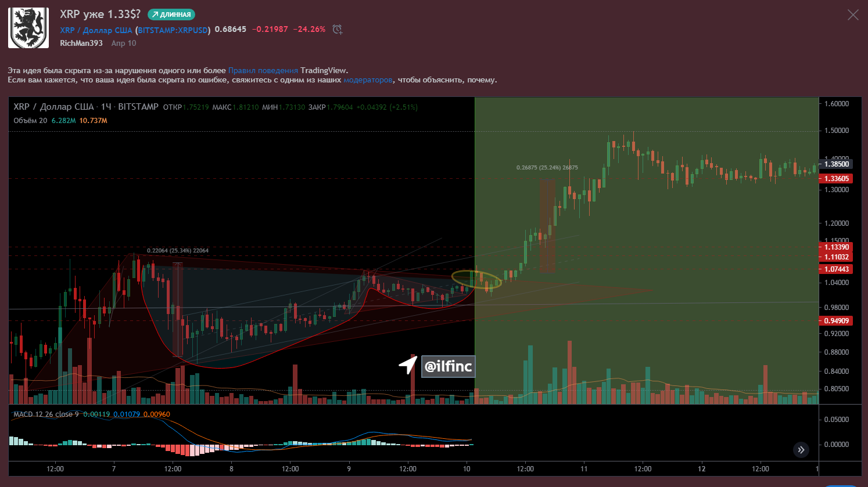Click the Апр 10 publish date

124,43
